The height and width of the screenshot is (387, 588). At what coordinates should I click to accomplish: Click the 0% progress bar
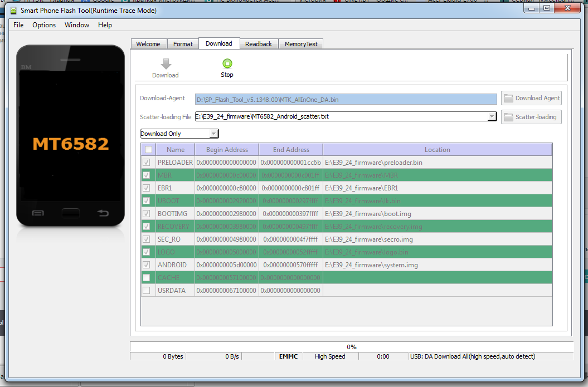click(352, 347)
